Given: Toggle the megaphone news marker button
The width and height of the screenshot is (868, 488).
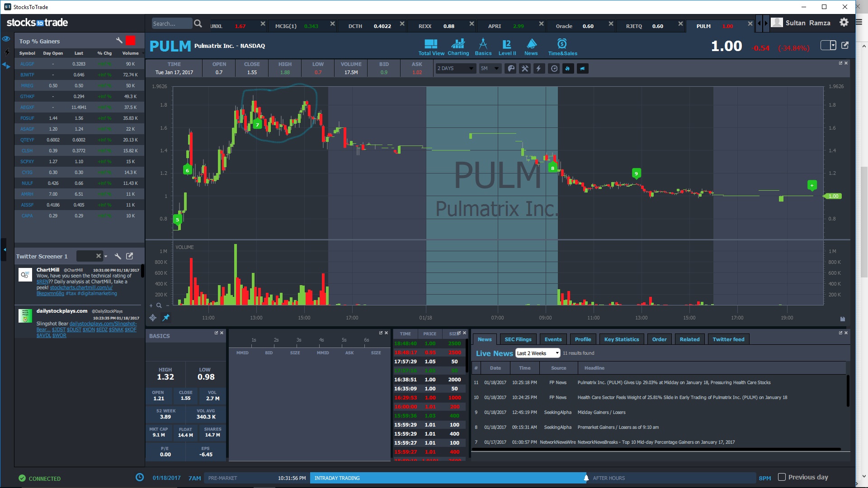Looking at the screenshot, I should (582, 69).
